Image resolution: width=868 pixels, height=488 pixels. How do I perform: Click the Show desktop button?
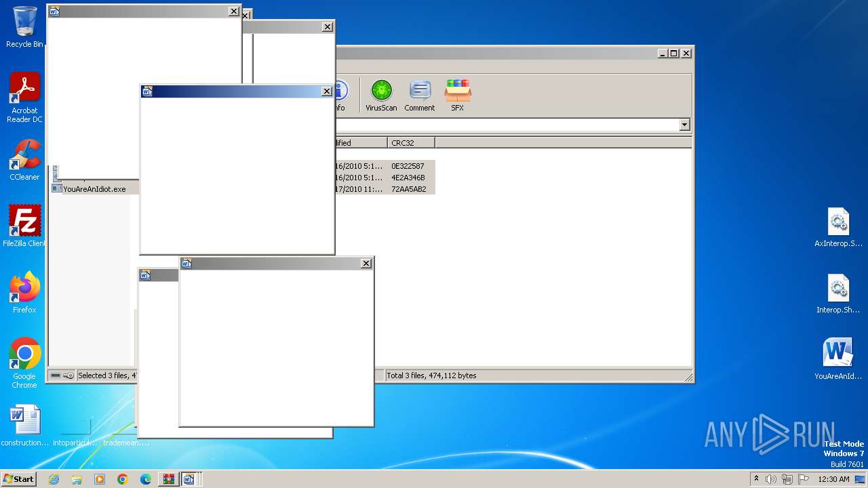click(x=861, y=479)
